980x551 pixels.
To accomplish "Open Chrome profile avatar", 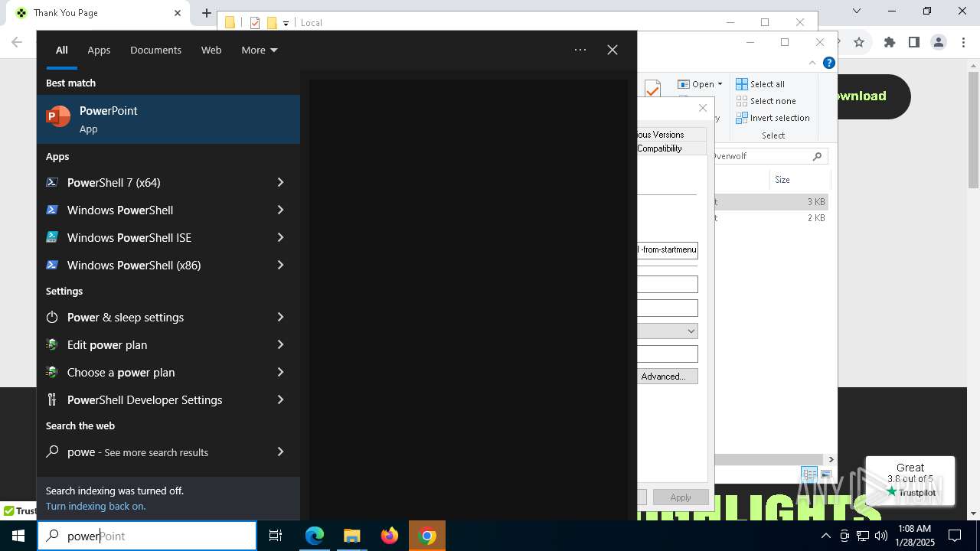I will tap(939, 43).
